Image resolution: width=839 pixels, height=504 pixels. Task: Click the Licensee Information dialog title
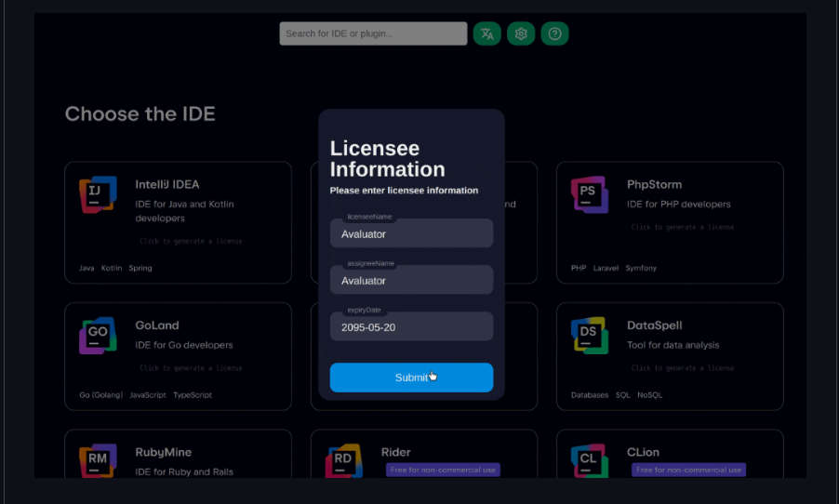pos(387,158)
